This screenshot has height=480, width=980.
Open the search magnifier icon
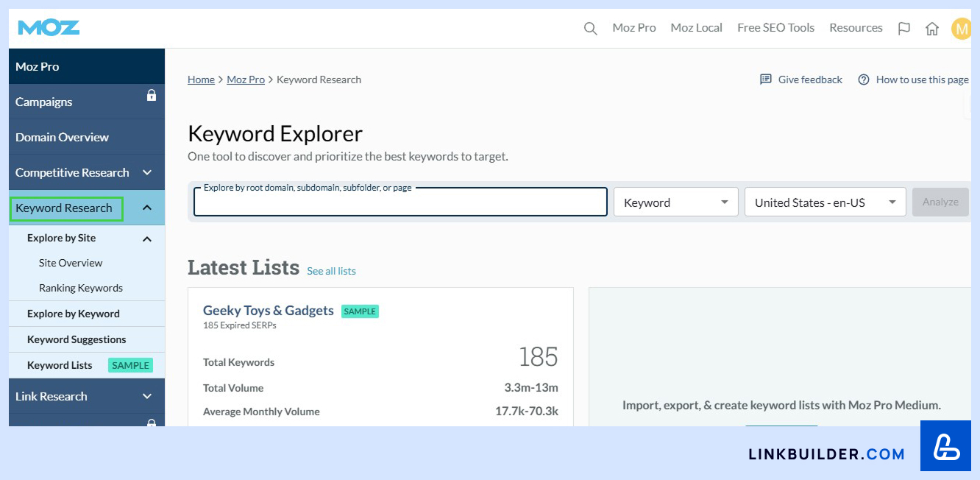[x=590, y=29]
